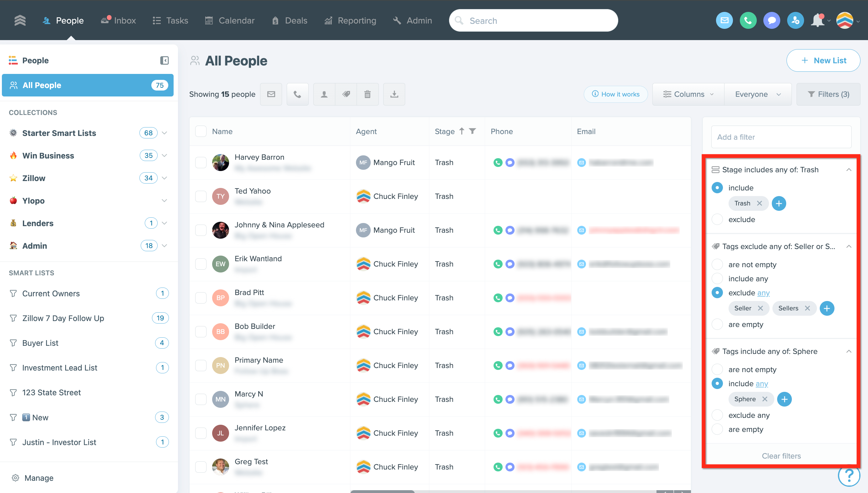This screenshot has width=868, height=493.
Task: Go to the Inbox tab
Action: [x=118, y=21]
